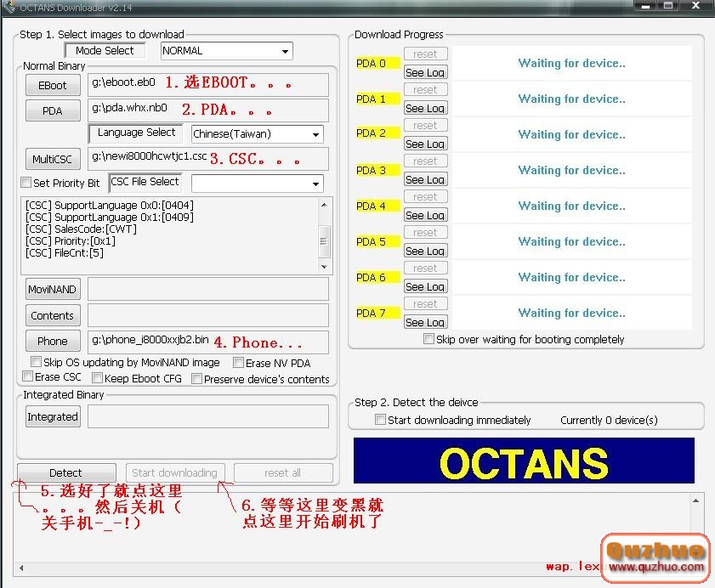Select the [CSC] FileCnt:[5] line
The width and height of the screenshot is (715, 588).
[65, 252]
